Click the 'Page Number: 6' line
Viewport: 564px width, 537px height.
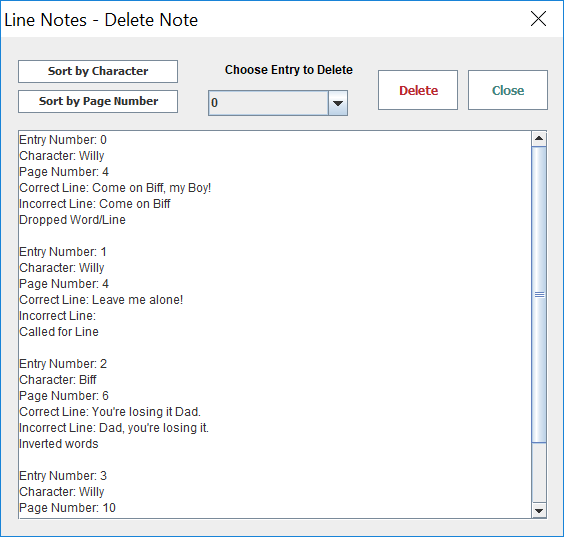(64, 396)
